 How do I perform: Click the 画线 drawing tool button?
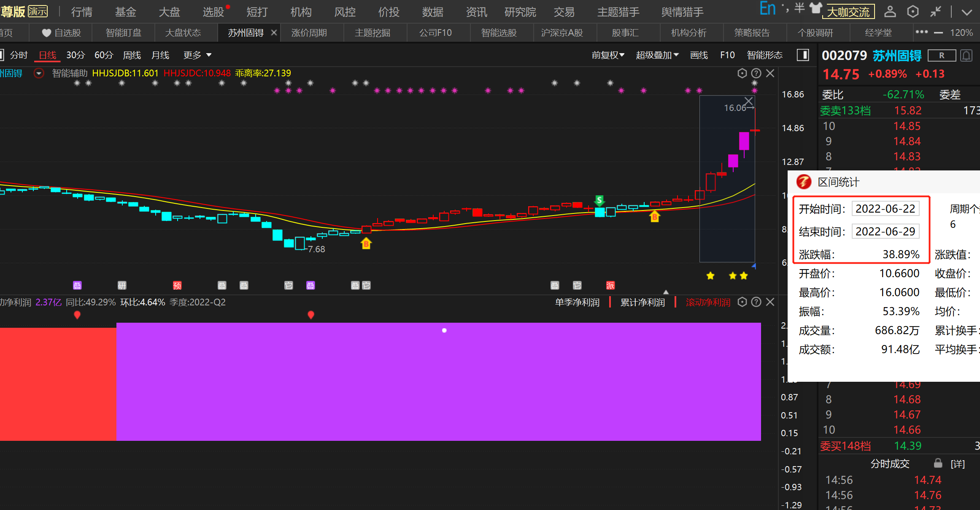click(x=699, y=55)
